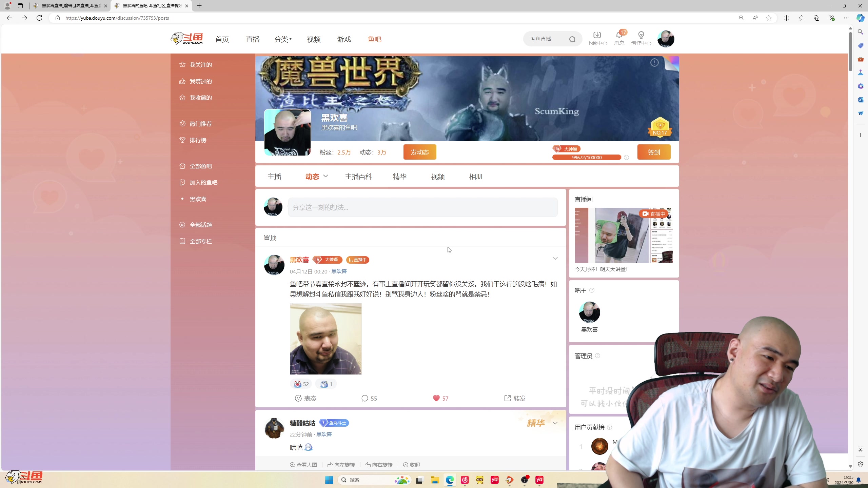Click the browser address bar URL
Screen dimensions: 868x488
tap(117, 18)
